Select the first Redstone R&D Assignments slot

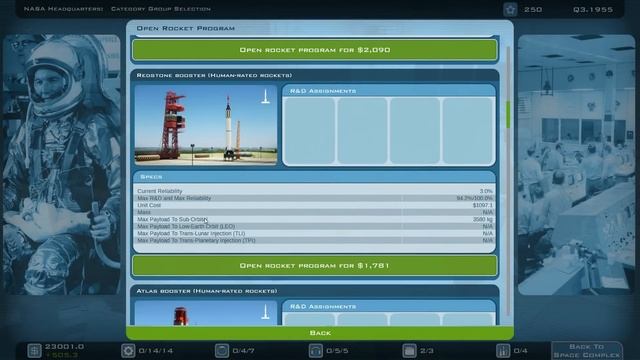click(309, 131)
